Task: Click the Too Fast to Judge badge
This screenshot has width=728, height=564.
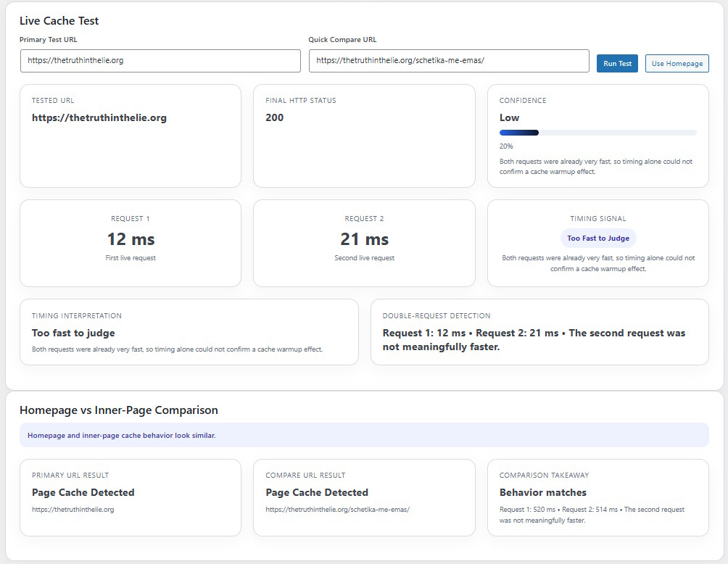Action: (x=598, y=238)
